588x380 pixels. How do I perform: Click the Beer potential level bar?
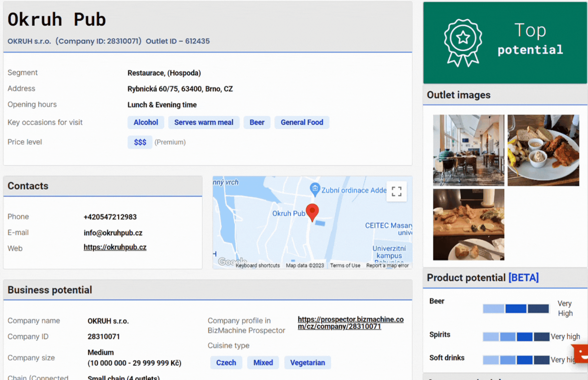pos(516,309)
